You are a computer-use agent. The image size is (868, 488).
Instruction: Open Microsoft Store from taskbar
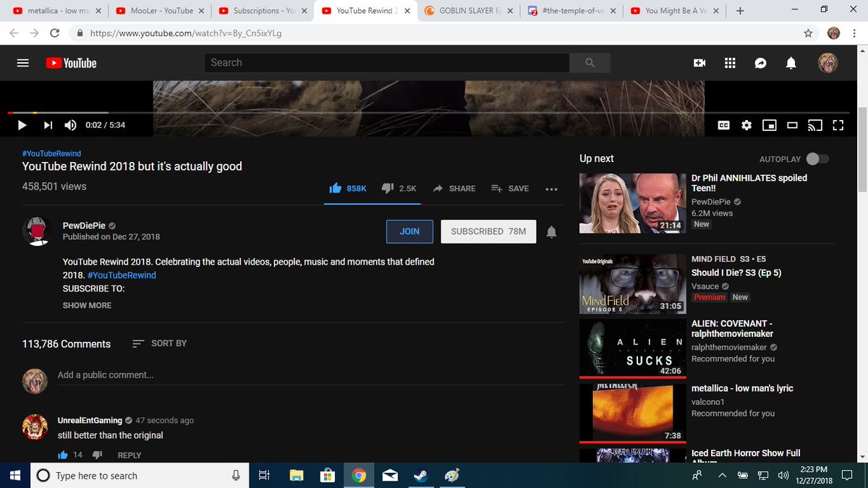(x=326, y=476)
